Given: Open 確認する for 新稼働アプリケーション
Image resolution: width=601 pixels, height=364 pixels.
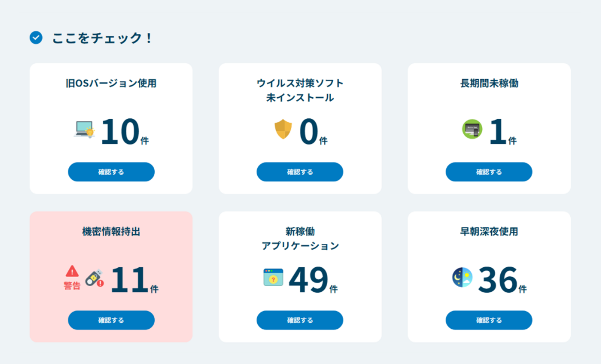Looking at the screenshot, I should (x=300, y=320).
